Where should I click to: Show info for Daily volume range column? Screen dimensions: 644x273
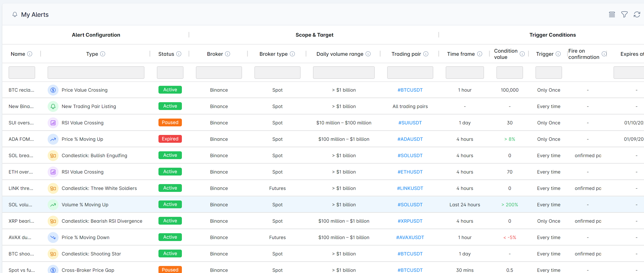coord(368,54)
